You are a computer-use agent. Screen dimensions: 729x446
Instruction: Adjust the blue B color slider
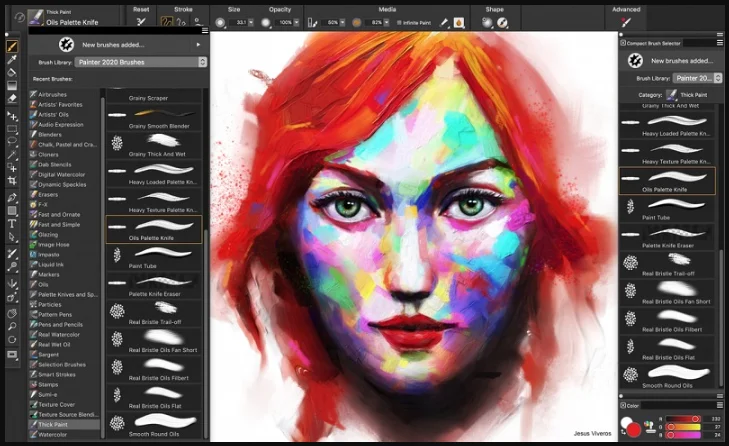683,435
